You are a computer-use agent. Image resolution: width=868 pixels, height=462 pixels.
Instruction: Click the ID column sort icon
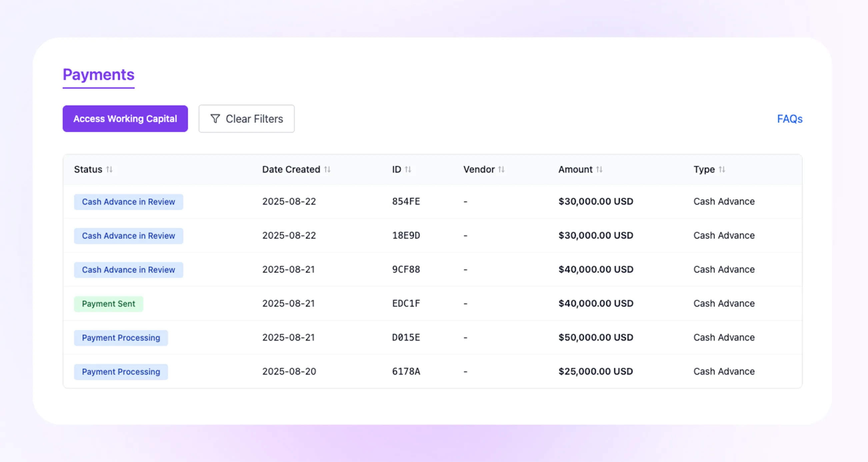(x=408, y=169)
